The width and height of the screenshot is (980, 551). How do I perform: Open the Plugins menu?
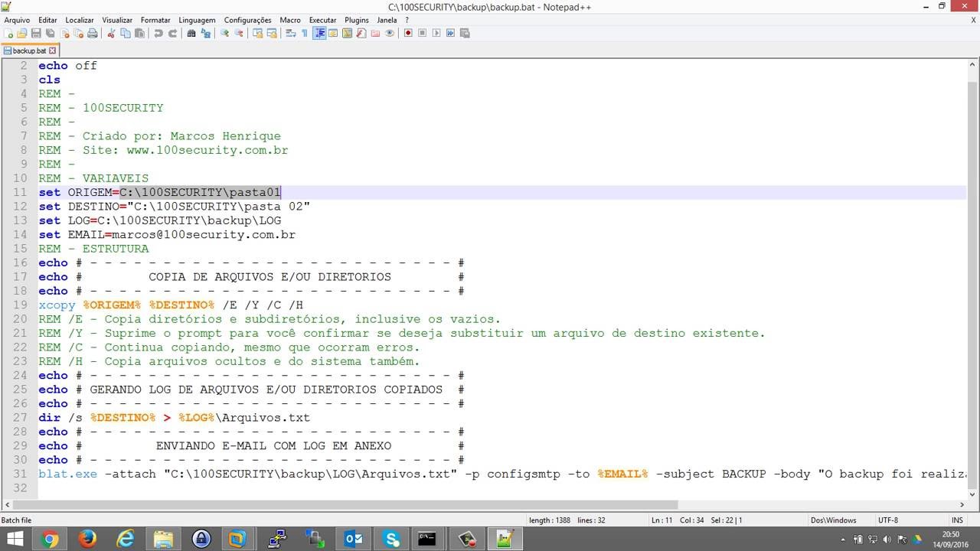click(x=357, y=20)
